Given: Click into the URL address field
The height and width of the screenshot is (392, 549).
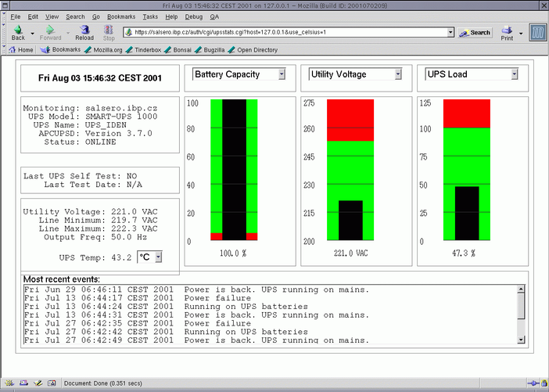Looking at the screenshot, I should click(291, 32).
